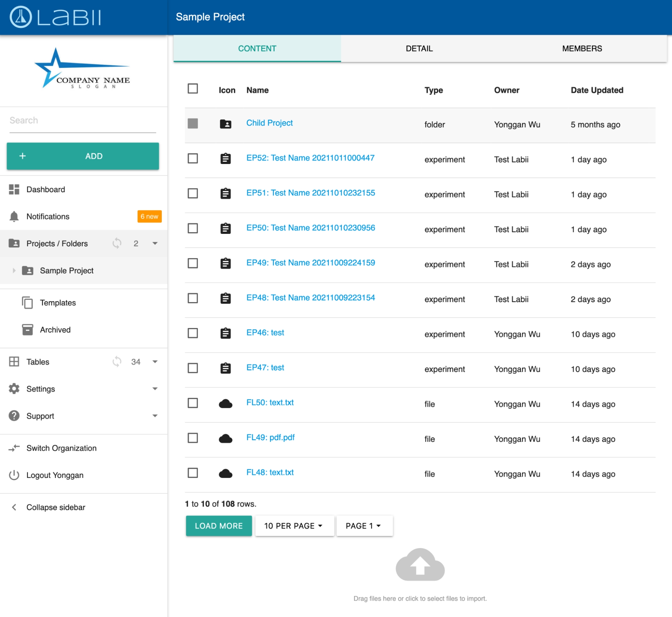Click the Labii flask logo icon

point(21,17)
